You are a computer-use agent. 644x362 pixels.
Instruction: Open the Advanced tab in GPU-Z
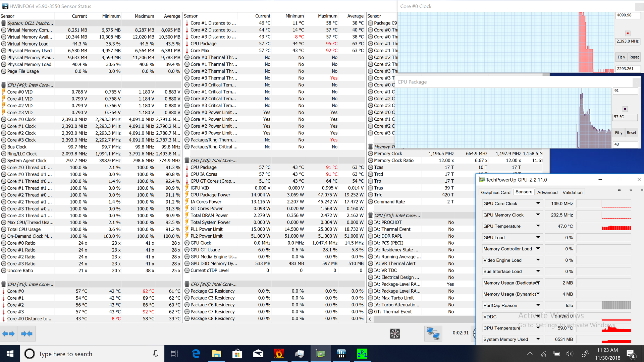point(547,192)
